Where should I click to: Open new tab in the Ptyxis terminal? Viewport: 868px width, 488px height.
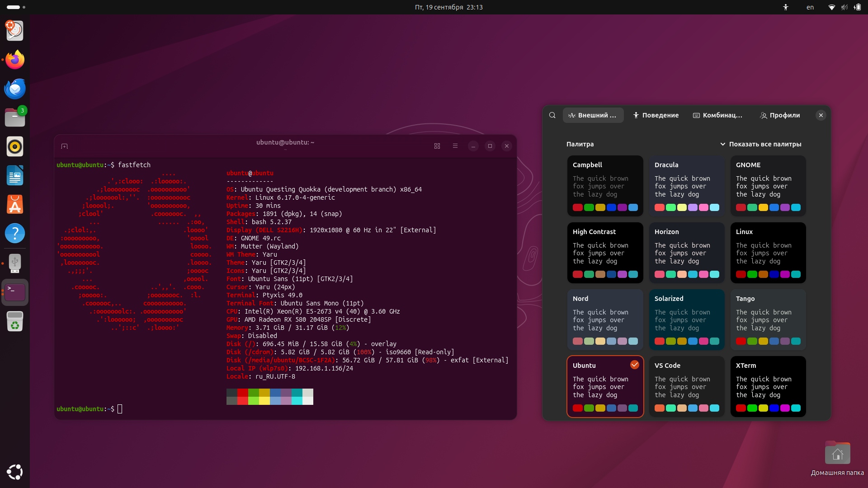(x=64, y=146)
